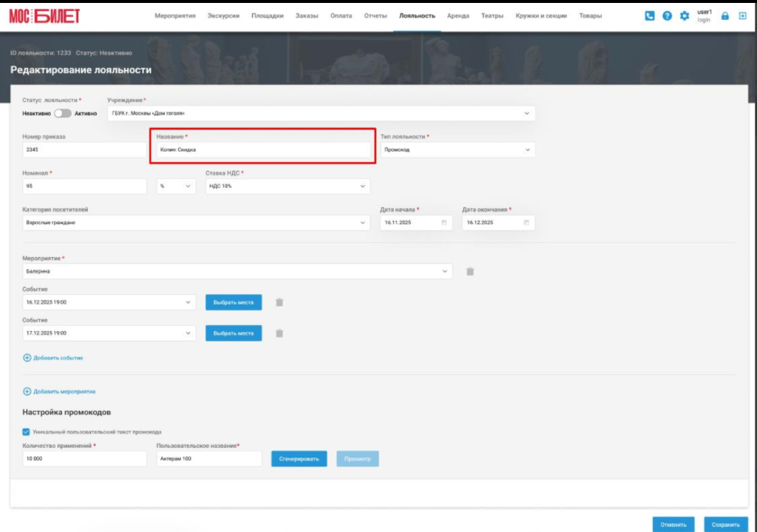Open the Тип лояльности dropdown
This screenshot has width=757, height=532.
(x=458, y=150)
